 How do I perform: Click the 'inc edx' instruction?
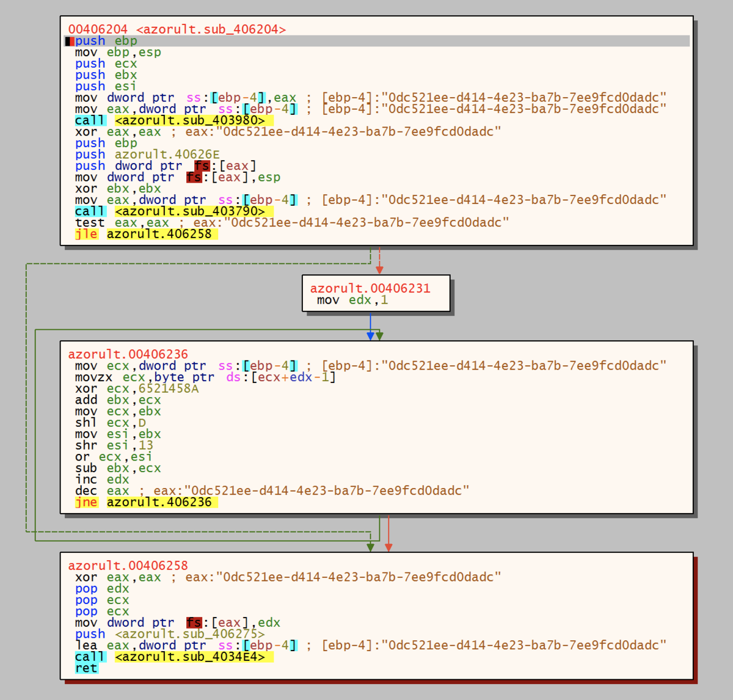click(x=102, y=479)
